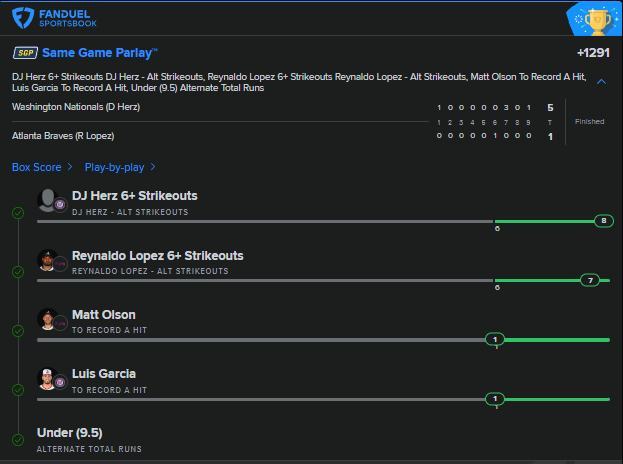Click the Braves total runs 1

[550, 137]
